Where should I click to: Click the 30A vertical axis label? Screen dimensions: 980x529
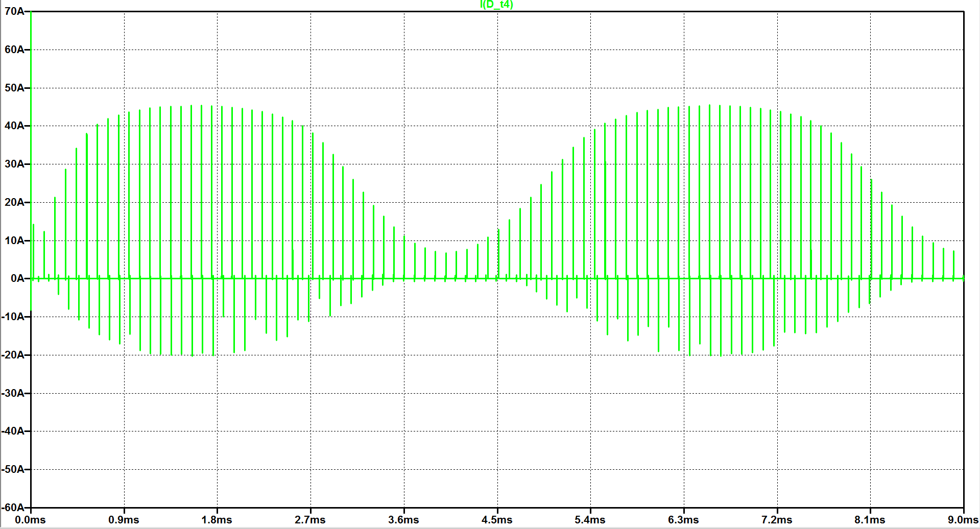14,164
